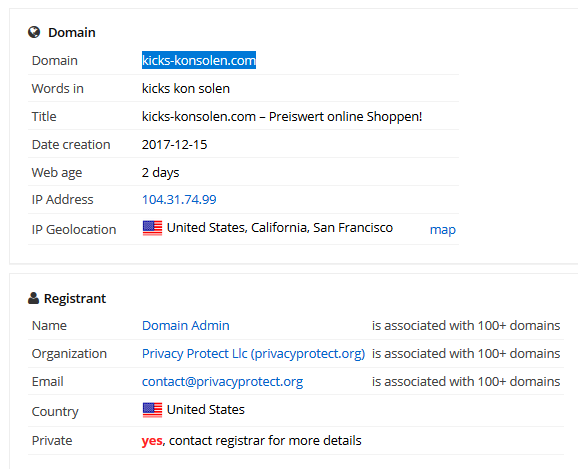Image resolution: width=578 pixels, height=469 pixels.
Task: Click the 'kicks kon solen' words value
Action: [186, 88]
